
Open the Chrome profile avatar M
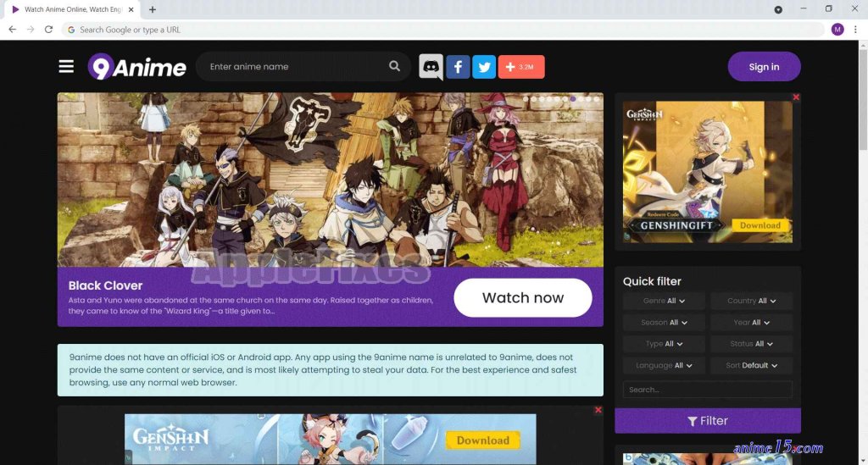coord(837,30)
